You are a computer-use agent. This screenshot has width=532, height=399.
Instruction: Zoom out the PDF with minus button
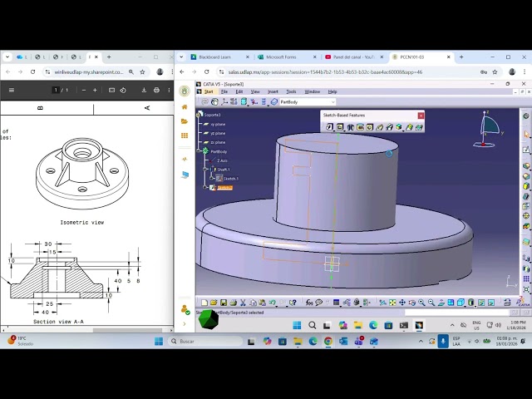(84, 91)
